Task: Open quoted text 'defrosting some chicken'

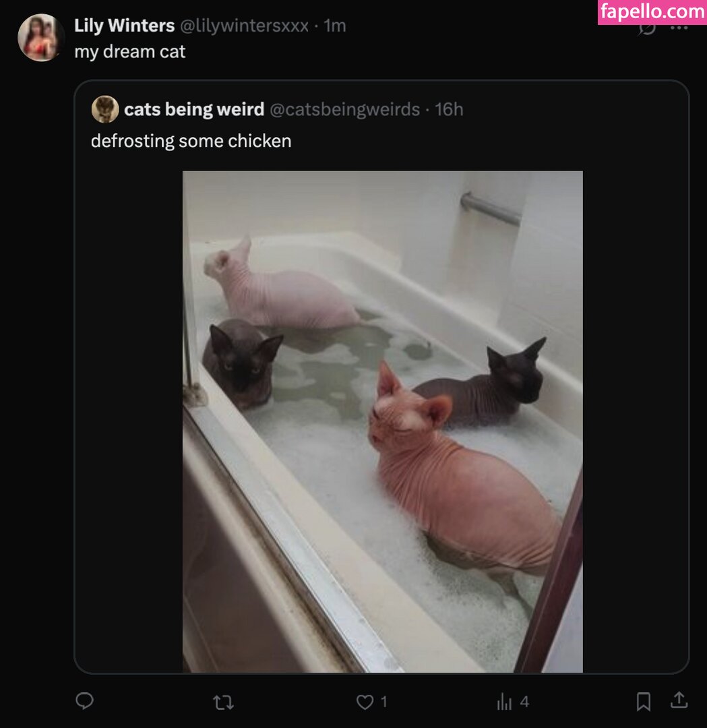Action: [x=191, y=141]
